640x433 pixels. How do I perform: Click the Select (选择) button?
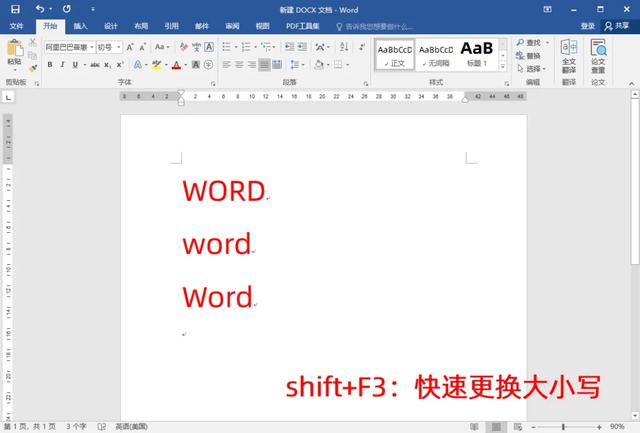pos(532,69)
